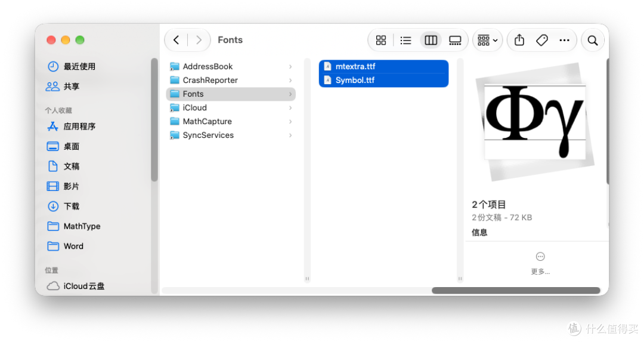Go forward with the right chevron button
This screenshot has width=644, height=342.
199,40
